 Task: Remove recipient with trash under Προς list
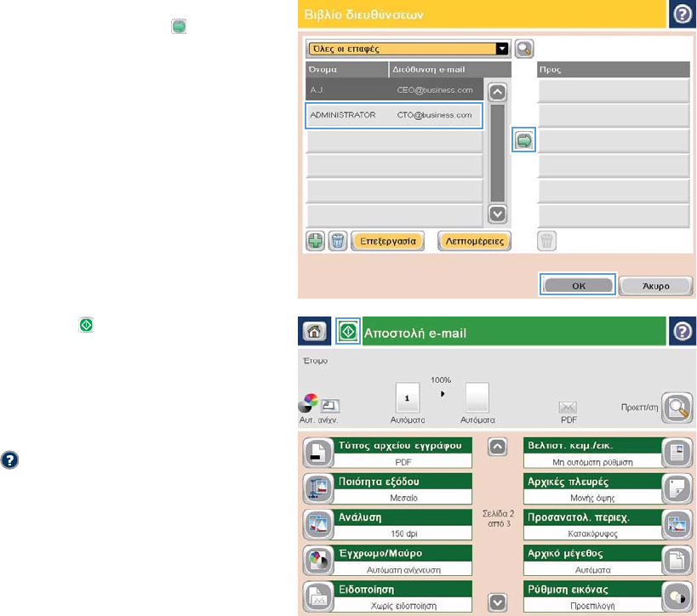click(546, 242)
